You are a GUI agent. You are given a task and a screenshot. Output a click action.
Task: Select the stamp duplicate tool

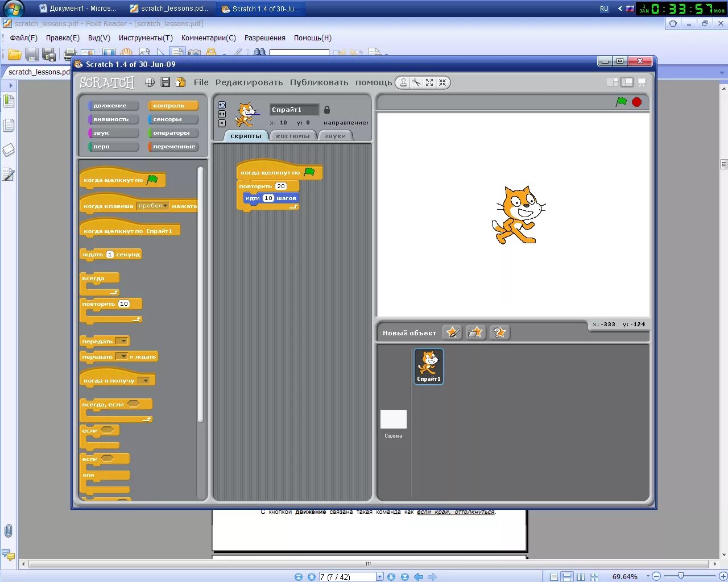pos(403,82)
